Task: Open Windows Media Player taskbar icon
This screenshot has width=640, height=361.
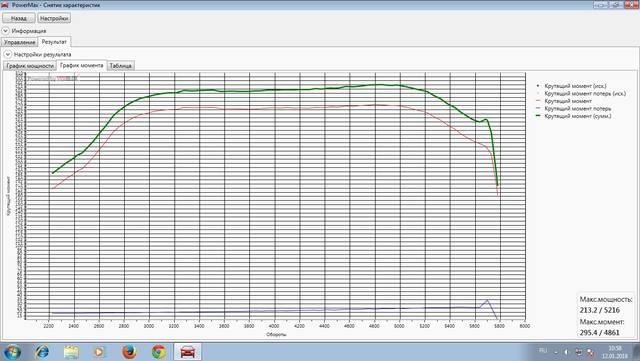Action: point(100,352)
